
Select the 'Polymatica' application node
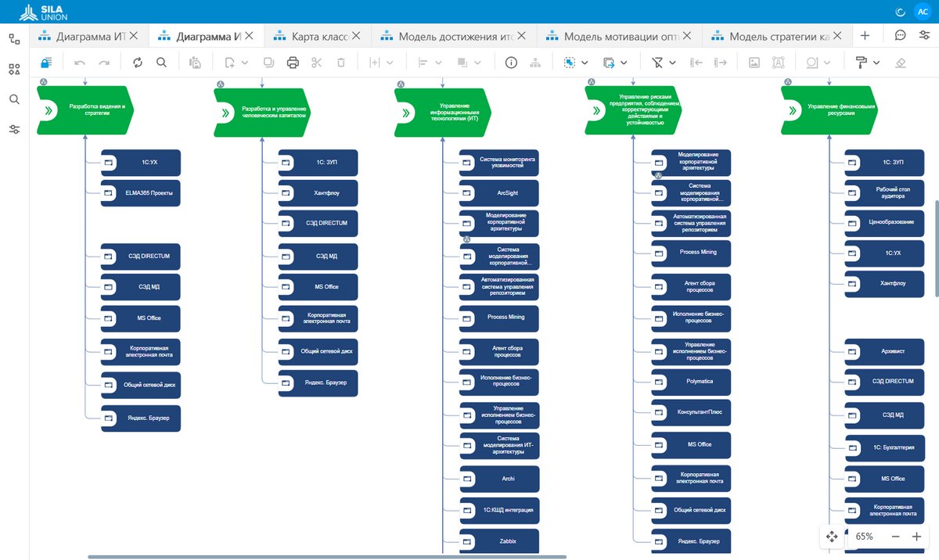pyautogui.click(x=692, y=381)
